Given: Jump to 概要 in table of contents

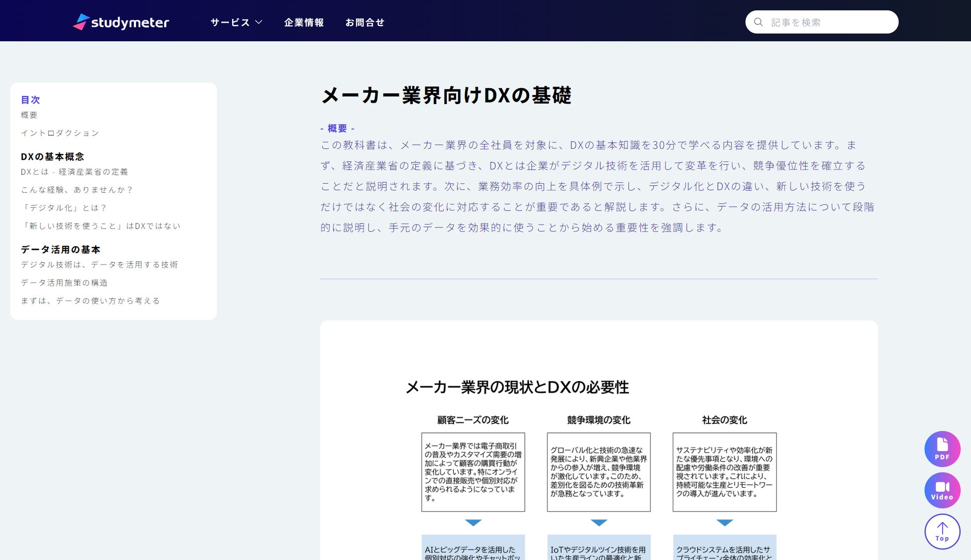Looking at the screenshot, I should [29, 115].
